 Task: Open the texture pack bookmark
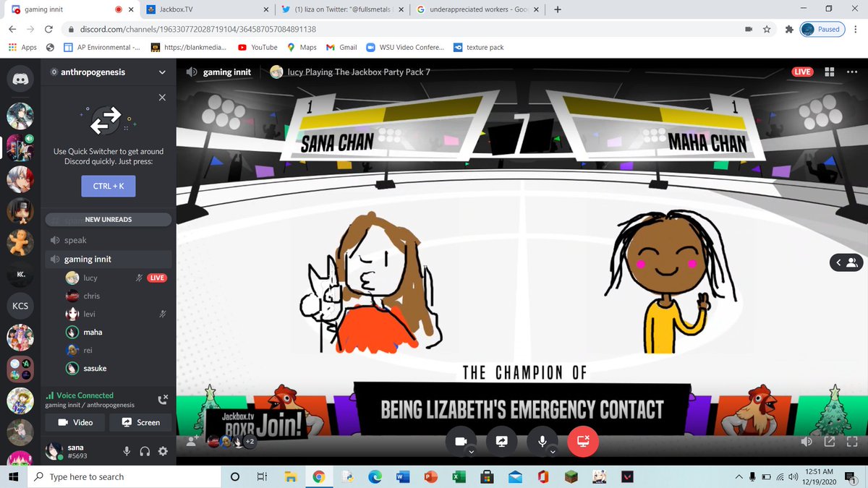pyautogui.click(x=479, y=47)
